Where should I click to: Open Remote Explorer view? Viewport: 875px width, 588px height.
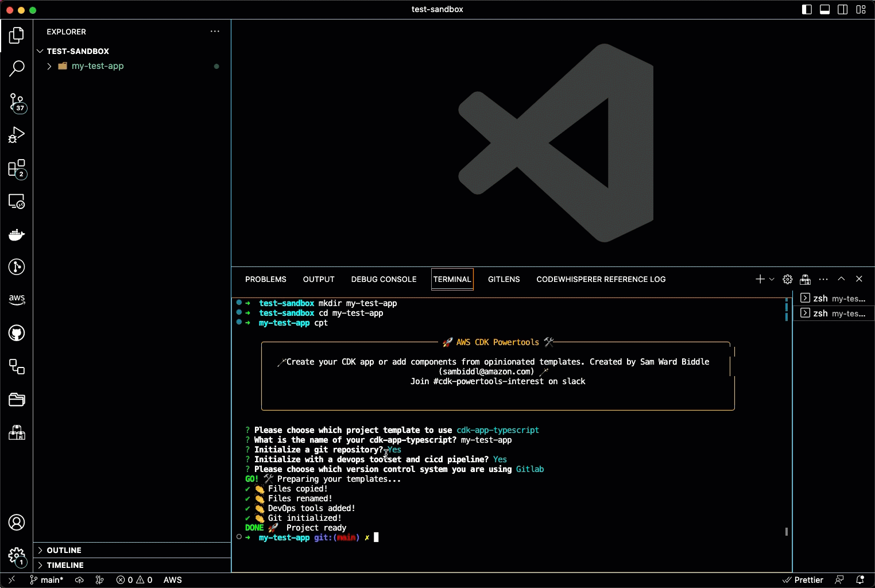pyautogui.click(x=17, y=202)
